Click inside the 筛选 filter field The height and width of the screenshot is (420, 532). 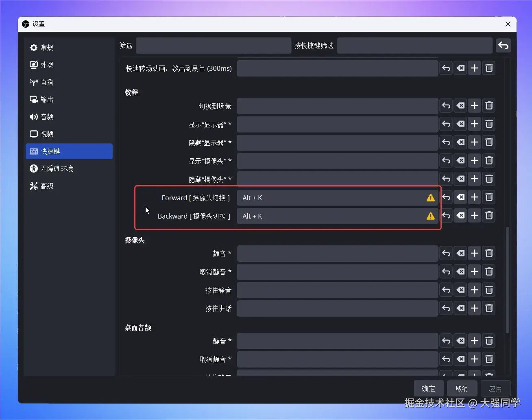tap(213, 46)
